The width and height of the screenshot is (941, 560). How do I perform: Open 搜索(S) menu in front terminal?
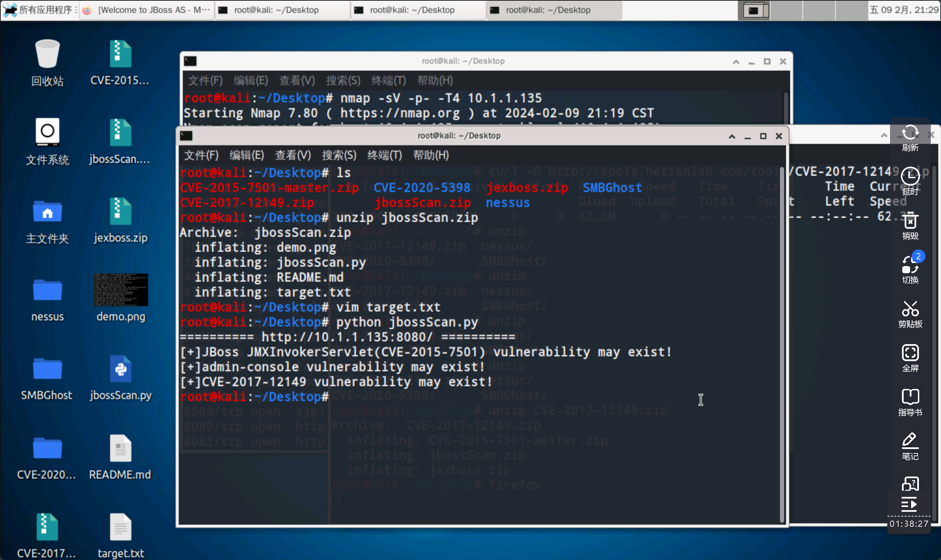coord(339,155)
